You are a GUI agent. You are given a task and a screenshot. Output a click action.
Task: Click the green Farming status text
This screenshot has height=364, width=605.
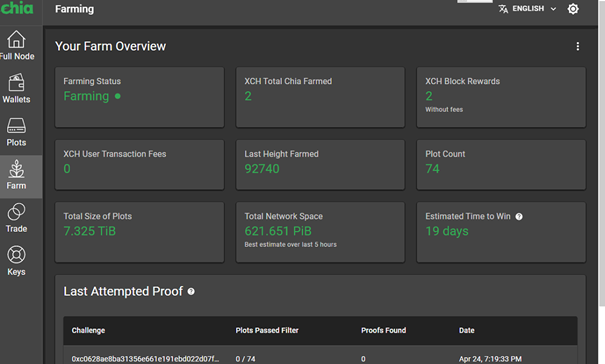point(86,96)
